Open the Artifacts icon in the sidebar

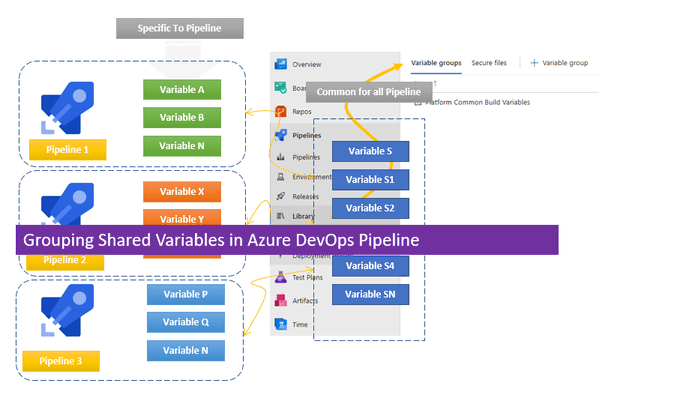pos(281,300)
